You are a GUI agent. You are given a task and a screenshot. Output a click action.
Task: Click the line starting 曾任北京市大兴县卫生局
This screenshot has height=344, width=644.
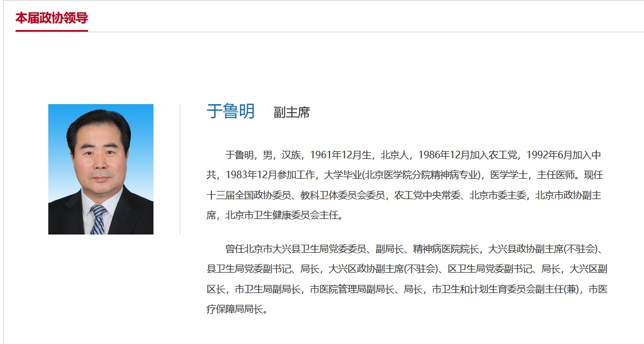[416, 249]
